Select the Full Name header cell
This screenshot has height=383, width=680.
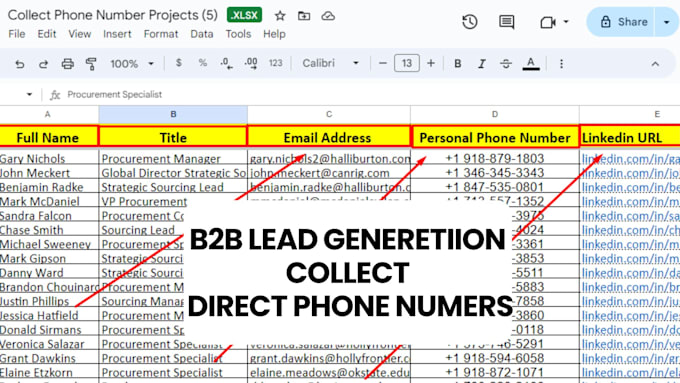[x=48, y=137]
